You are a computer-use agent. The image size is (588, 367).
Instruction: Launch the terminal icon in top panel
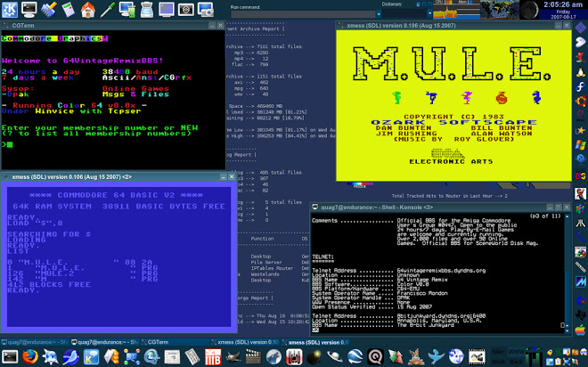coord(29,10)
